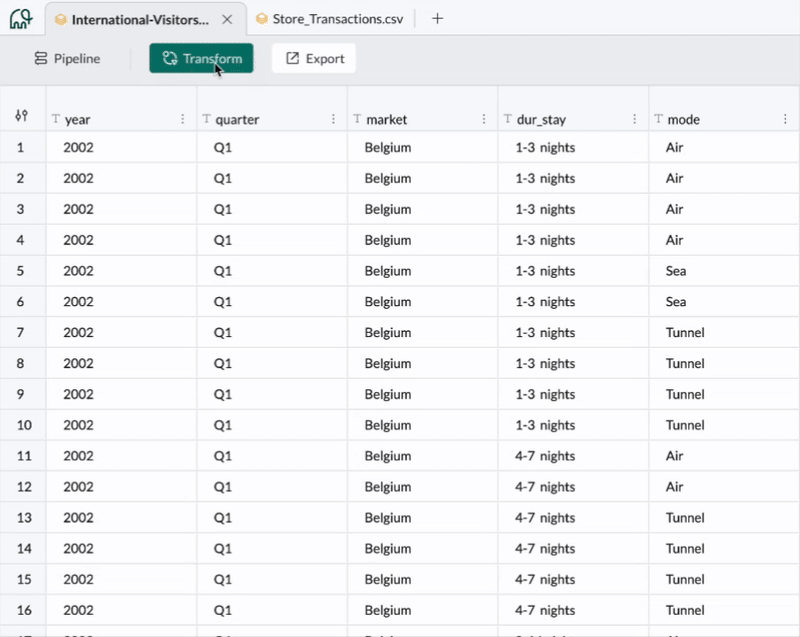The width and height of the screenshot is (800, 637).
Task: Click the dur_stay column type icon
Action: click(508, 119)
